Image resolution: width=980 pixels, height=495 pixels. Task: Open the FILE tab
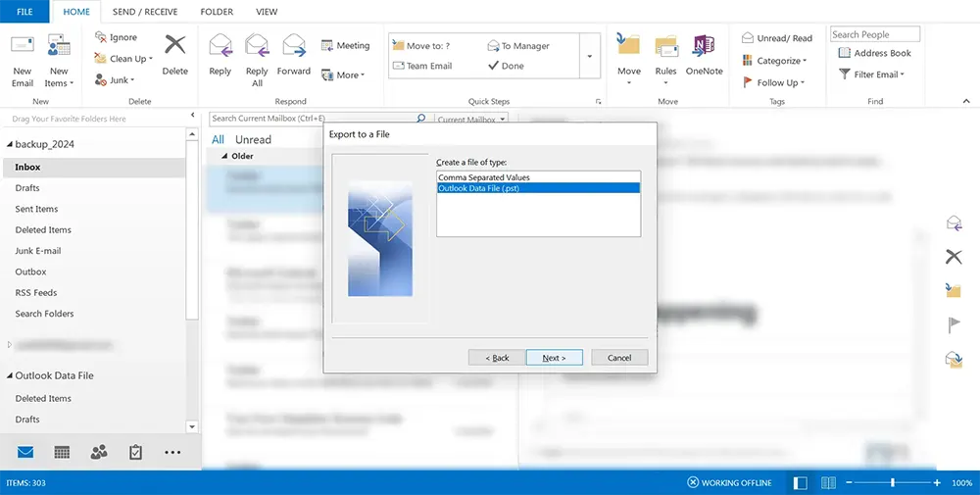point(24,11)
